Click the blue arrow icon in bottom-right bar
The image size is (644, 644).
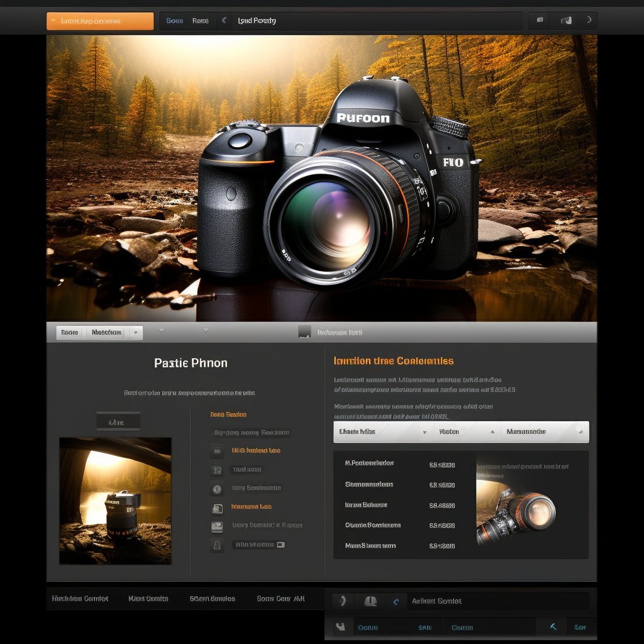pyautogui.click(x=553, y=627)
